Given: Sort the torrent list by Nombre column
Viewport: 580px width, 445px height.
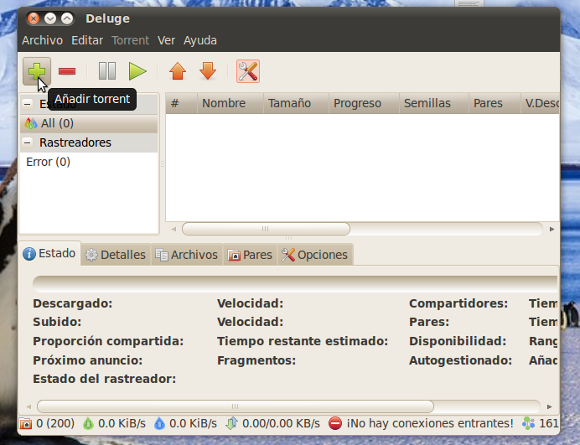Looking at the screenshot, I should [x=230, y=103].
